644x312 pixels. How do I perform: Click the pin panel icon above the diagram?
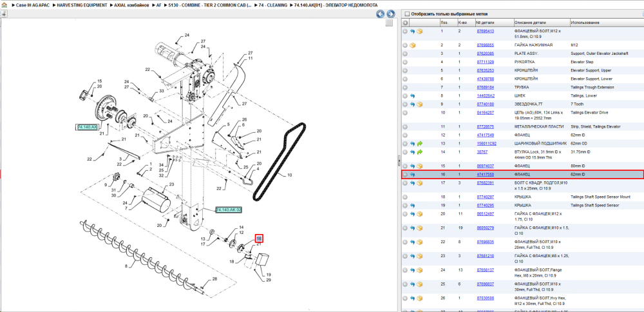[x=4, y=14]
